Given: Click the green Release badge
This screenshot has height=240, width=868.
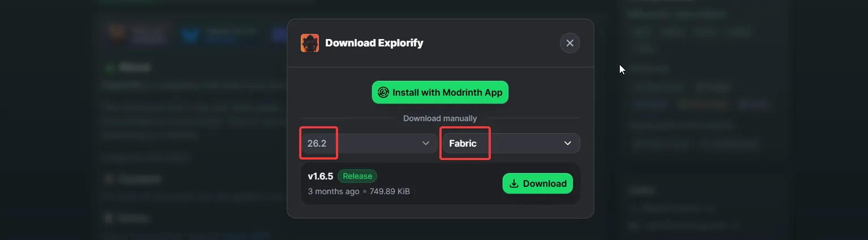Looking at the screenshot, I should pos(357,176).
